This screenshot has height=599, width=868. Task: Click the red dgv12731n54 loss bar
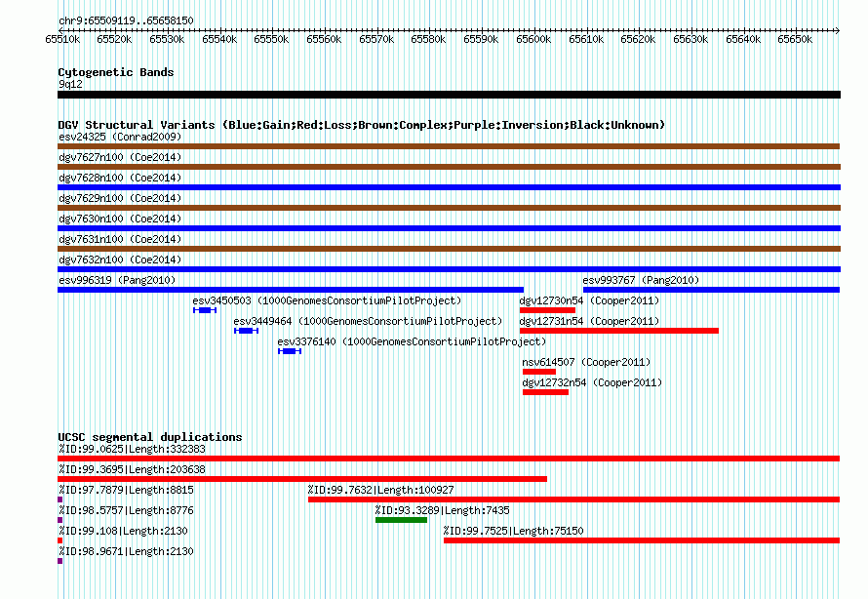tap(619, 331)
